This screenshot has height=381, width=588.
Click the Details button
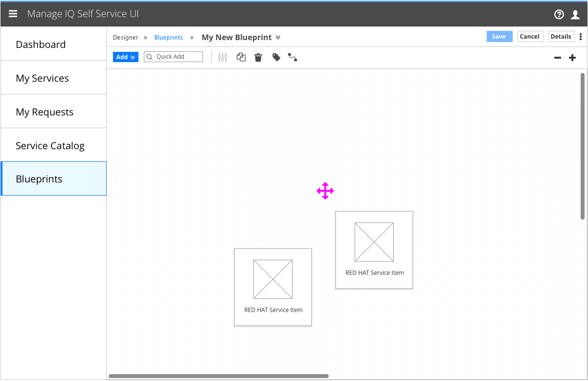click(x=561, y=36)
